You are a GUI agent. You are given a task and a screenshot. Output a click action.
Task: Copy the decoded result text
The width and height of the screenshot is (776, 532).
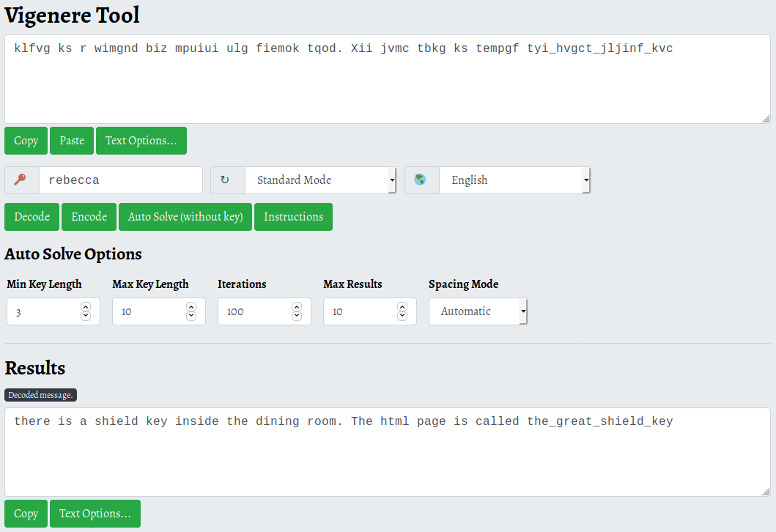tap(26, 514)
